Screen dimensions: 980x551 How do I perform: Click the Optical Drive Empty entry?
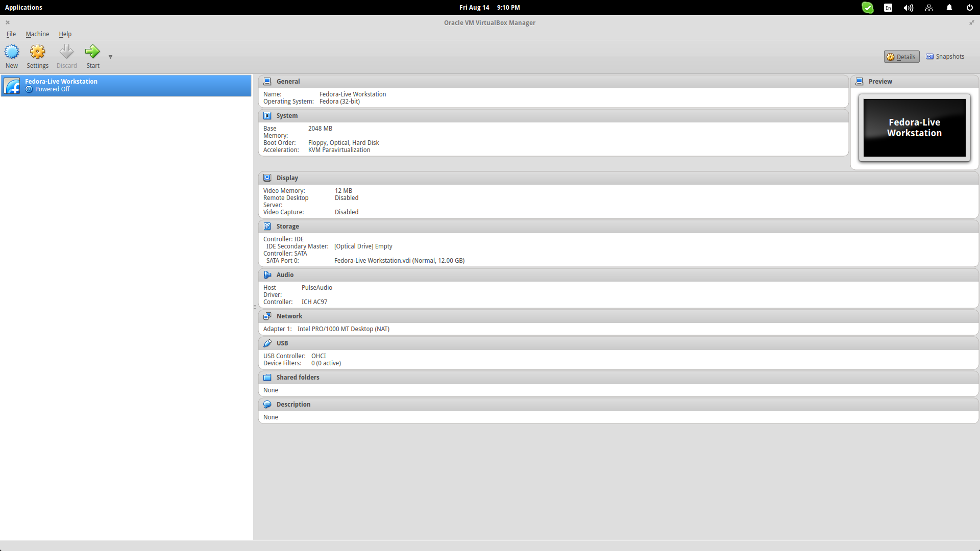pos(363,246)
